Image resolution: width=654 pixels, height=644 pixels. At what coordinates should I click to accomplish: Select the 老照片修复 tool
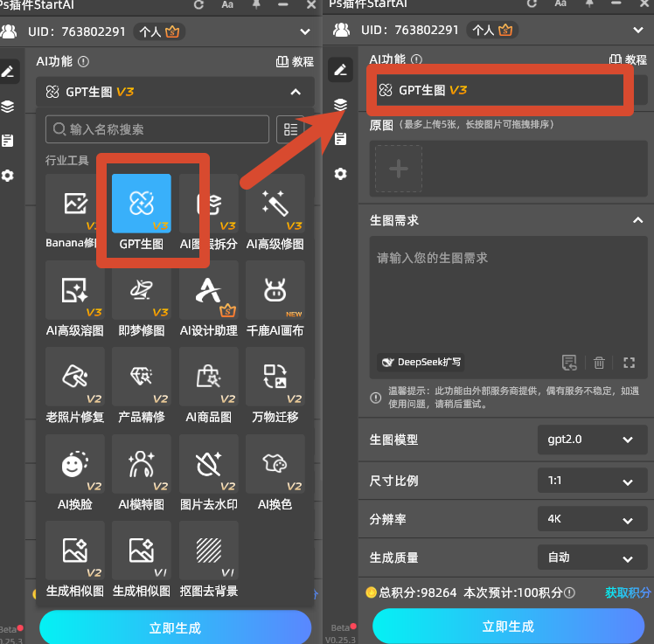point(75,377)
